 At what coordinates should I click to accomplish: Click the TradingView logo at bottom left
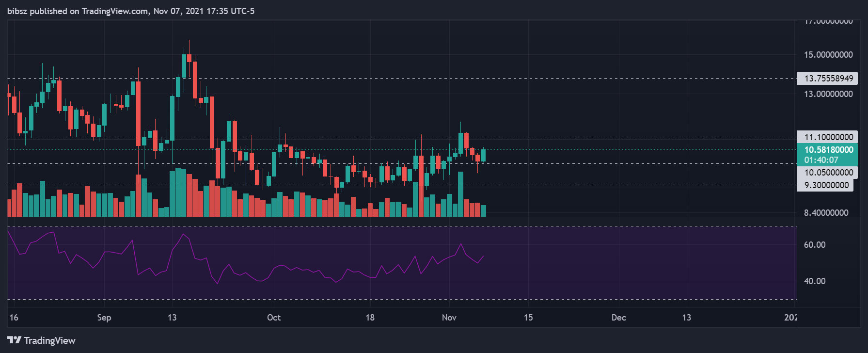42,340
